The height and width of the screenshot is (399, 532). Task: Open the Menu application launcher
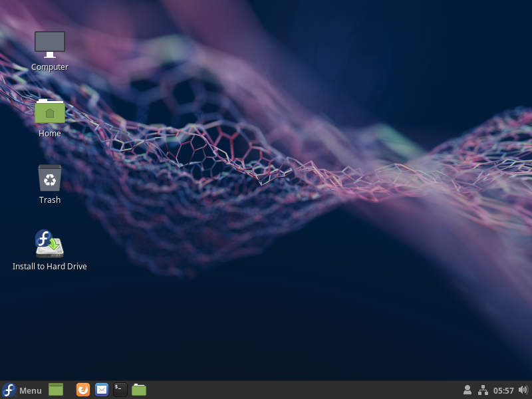30,390
